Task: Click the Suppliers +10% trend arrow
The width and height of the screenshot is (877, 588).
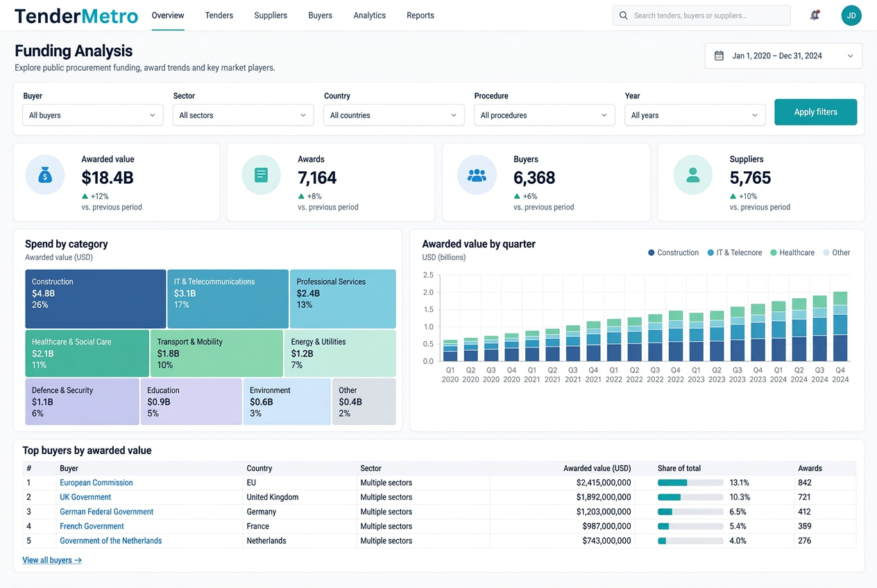Action: [x=733, y=196]
